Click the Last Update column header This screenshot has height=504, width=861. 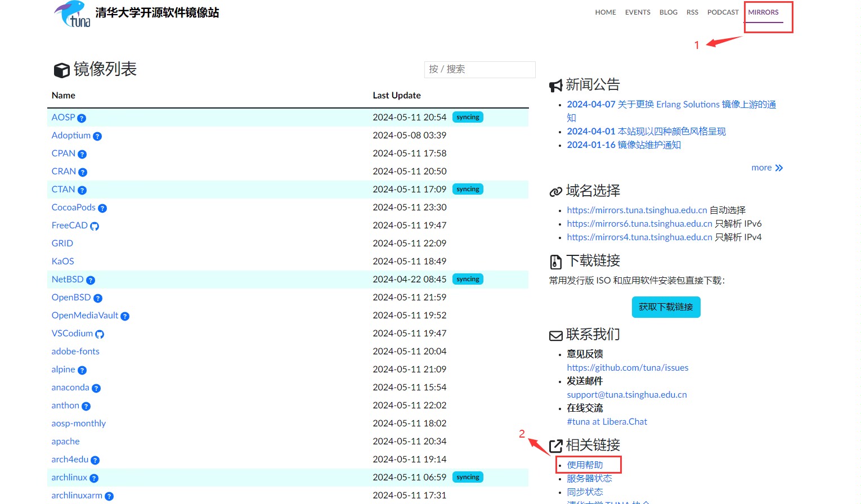pos(397,96)
